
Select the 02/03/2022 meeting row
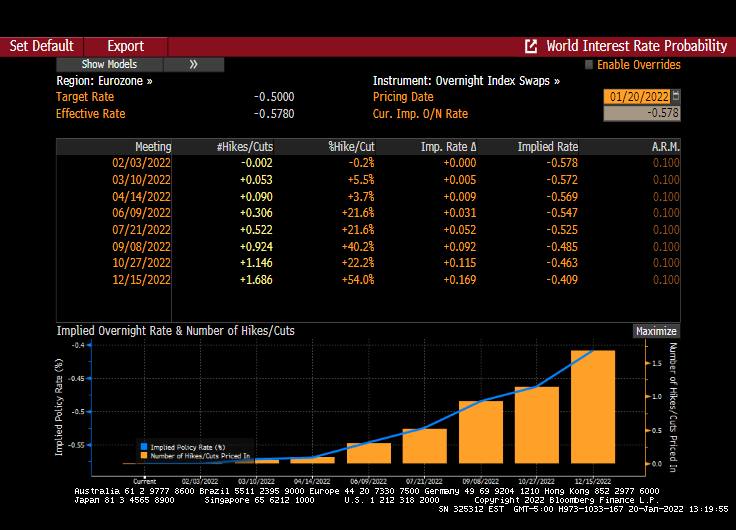143,162
